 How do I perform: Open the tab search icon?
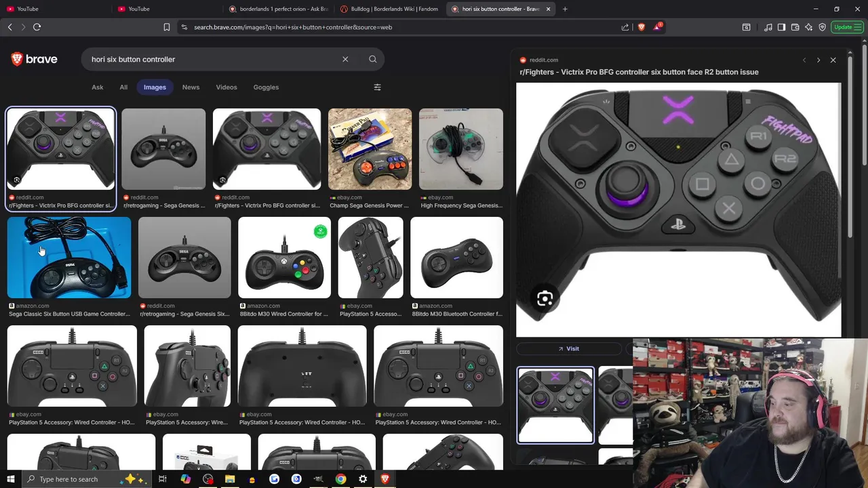click(746, 27)
